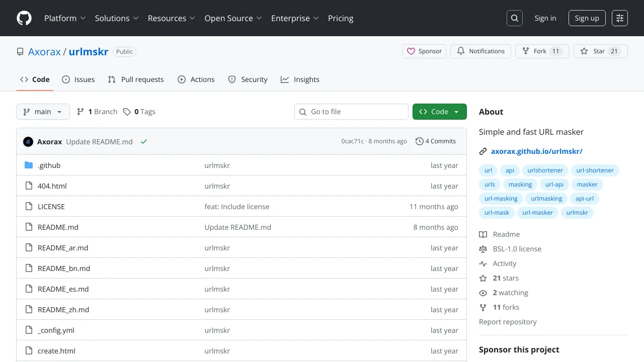Click the star icon next to 21 stars

[x=483, y=278]
